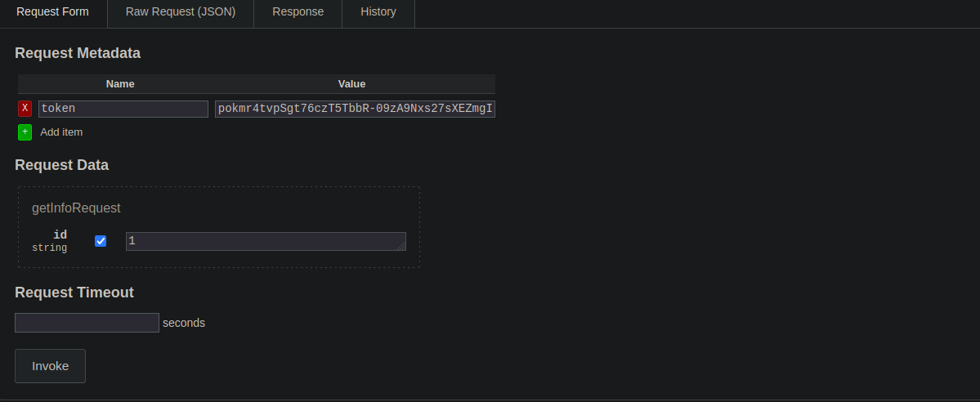Switch to the Request Form tab
The image size is (980, 402).
52,12
